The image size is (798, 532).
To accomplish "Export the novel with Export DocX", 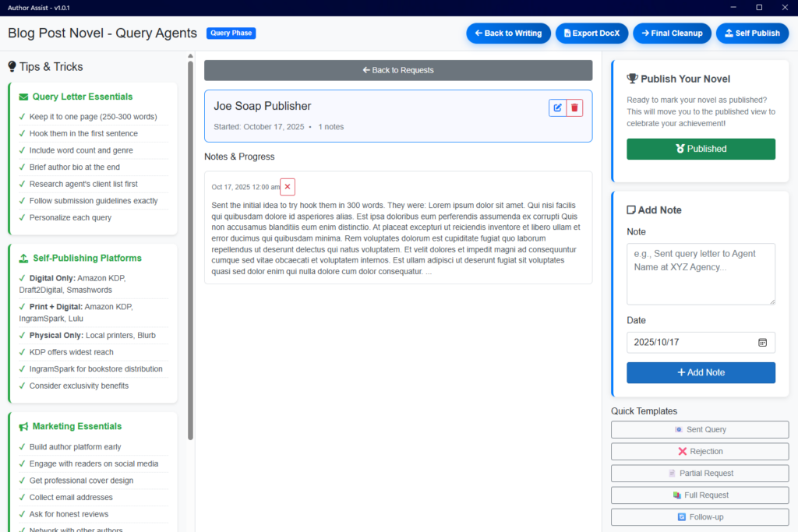I will pyautogui.click(x=591, y=33).
